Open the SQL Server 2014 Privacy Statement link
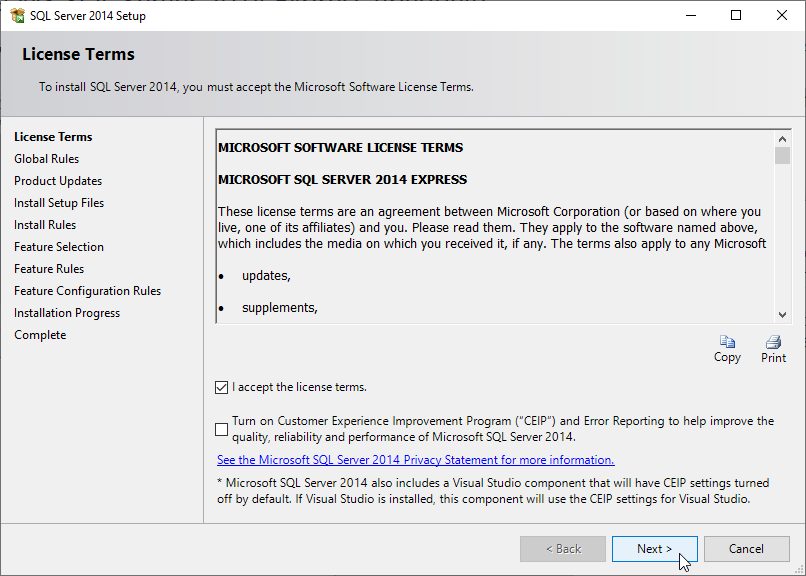Image resolution: width=806 pixels, height=576 pixels. (x=415, y=460)
